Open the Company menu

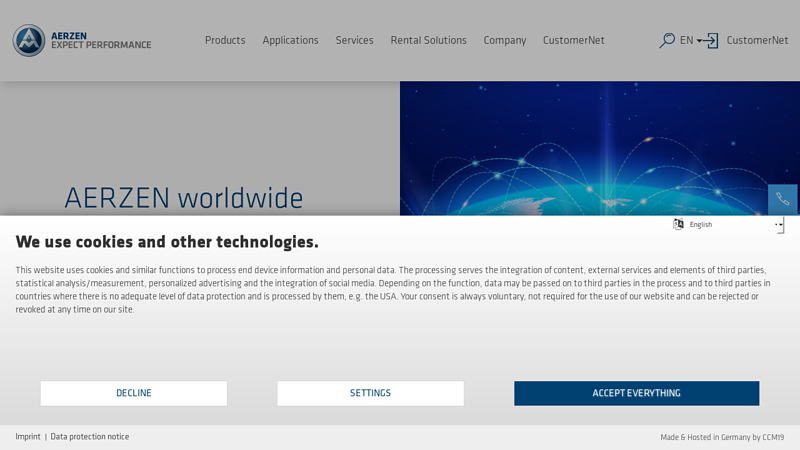click(x=504, y=41)
